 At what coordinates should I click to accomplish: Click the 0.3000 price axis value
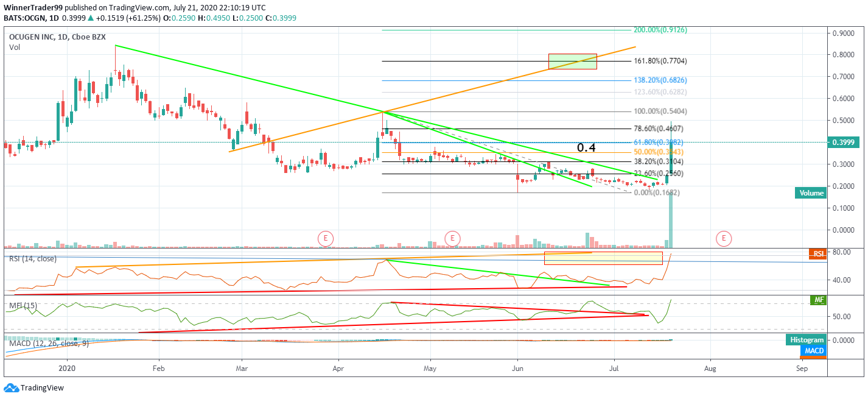point(844,164)
